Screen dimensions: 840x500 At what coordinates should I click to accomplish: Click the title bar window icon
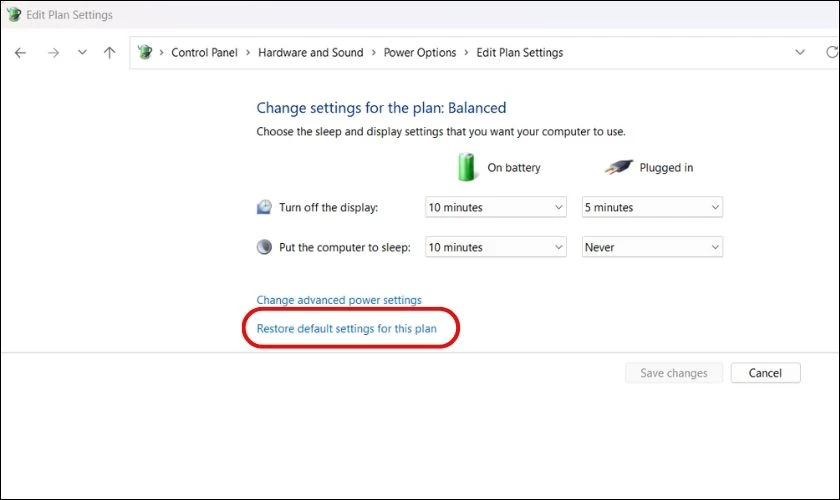[x=13, y=14]
